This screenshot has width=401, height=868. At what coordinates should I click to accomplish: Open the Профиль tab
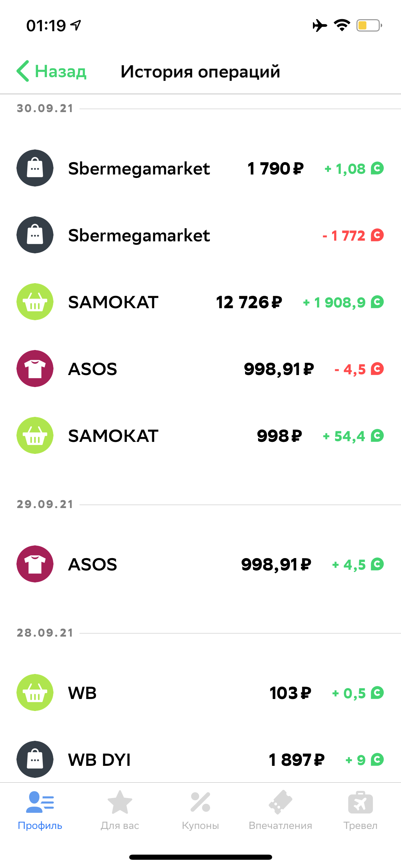coord(40,811)
